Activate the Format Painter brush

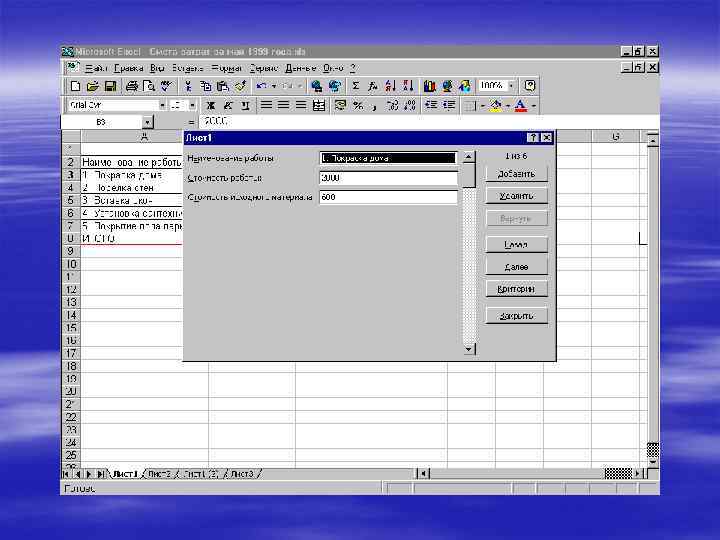(x=240, y=86)
